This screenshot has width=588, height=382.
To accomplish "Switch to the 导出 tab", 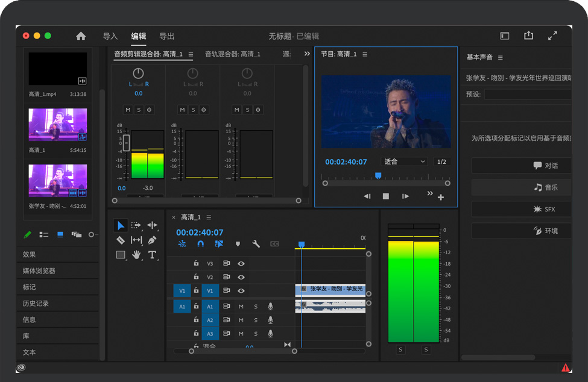I will (167, 36).
